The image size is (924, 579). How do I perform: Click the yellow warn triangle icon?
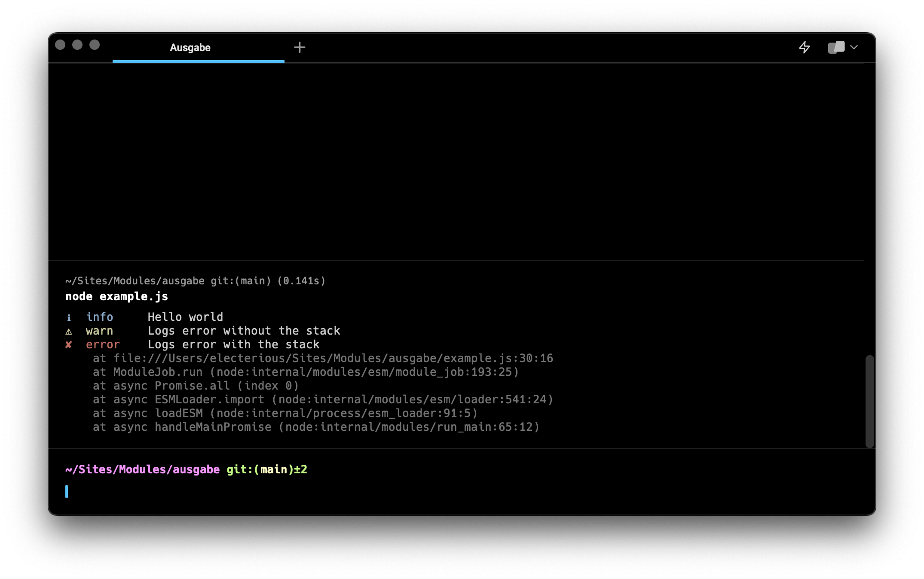click(69, 331)
